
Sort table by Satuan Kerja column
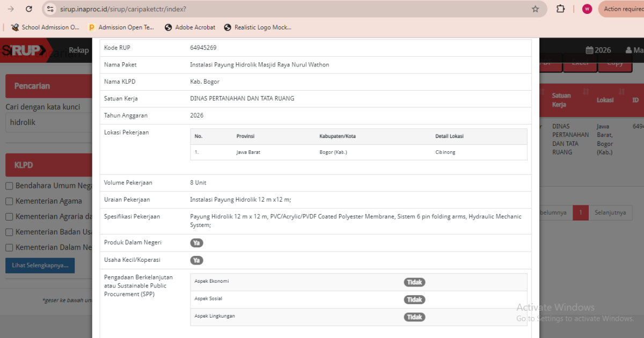(561, 100)
